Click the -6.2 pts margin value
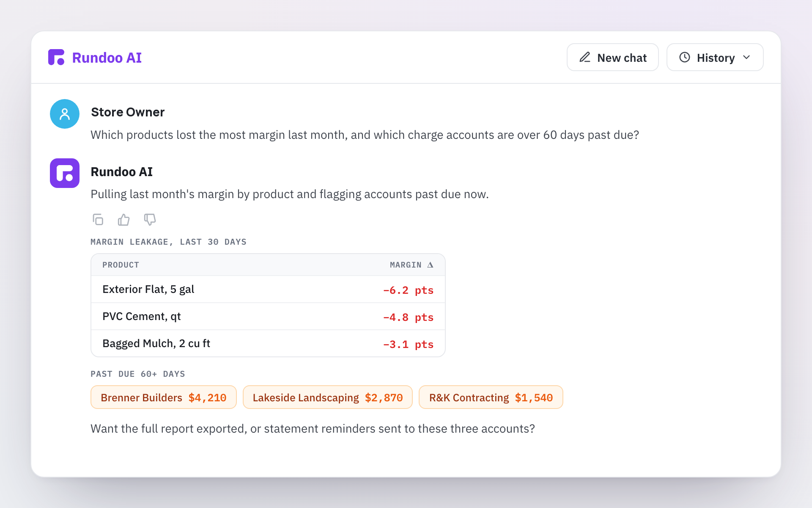The image size is (812, 508). [x=408, y=290]
